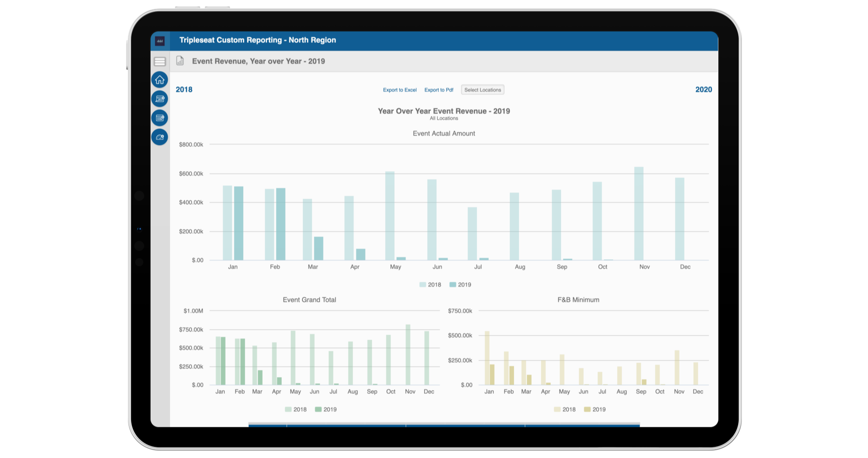Click the October 2018 bar in Event Actual Amount
This screenshot has width=868, height=458.
click(x=597, y=221)
